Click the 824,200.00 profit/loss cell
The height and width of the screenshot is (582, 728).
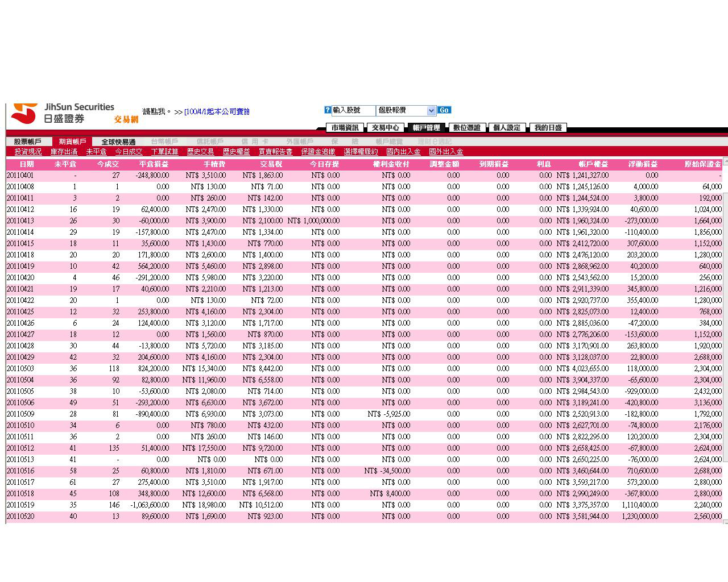(154, 369)
